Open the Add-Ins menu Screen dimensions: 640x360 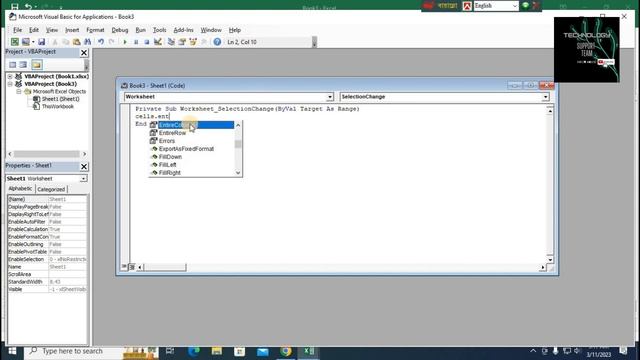click(183, 30)
